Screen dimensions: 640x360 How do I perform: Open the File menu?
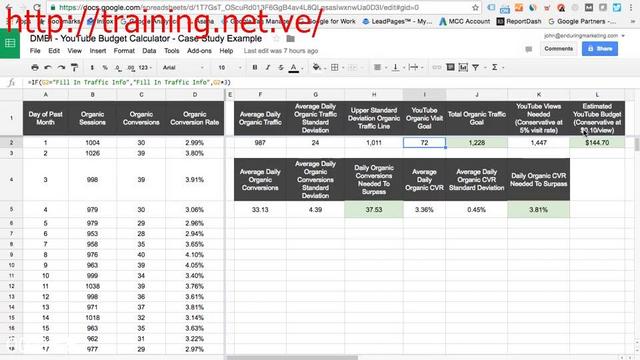pyautogui.click(x=35, y=51)
